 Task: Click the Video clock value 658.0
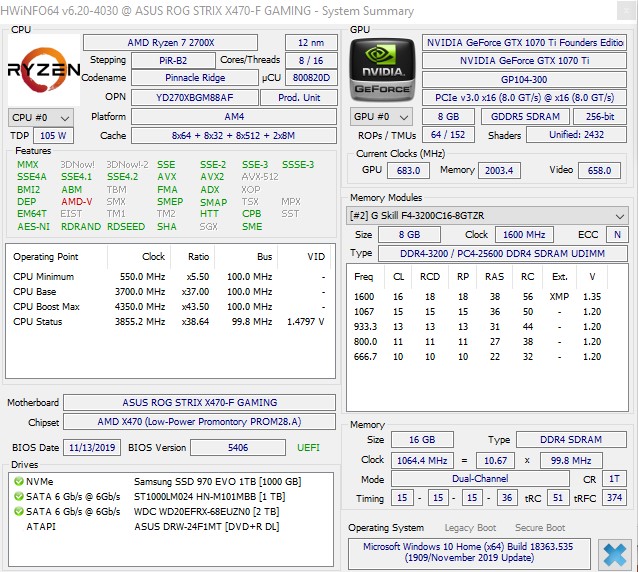[599, 170]
